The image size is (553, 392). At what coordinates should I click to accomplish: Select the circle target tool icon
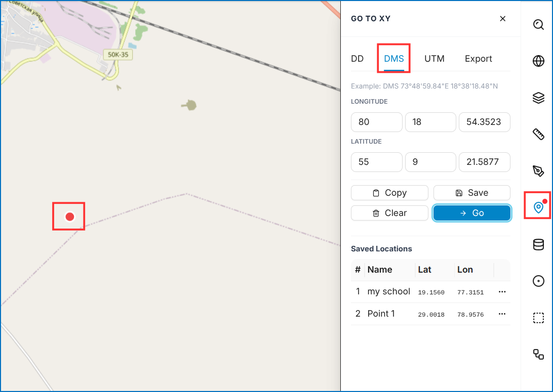pyautogui.click(x=538, y=281)
